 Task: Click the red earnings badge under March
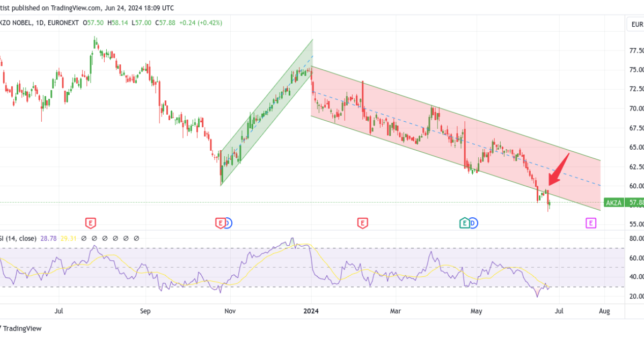coord(363,222)
